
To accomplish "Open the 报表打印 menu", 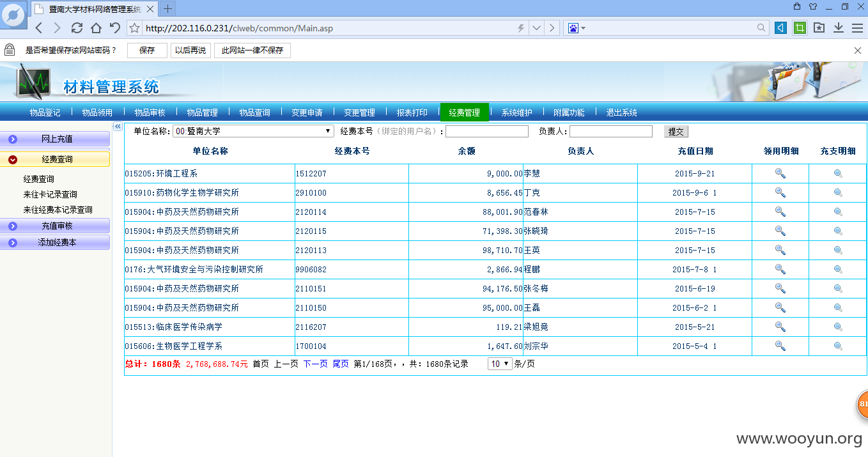I will (x=412, y=112).
